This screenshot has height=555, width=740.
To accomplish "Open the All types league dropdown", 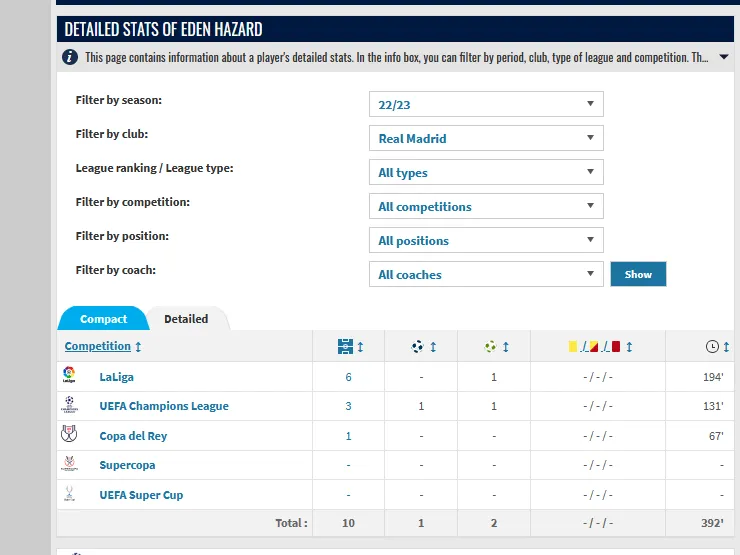I will (x=486, y=172).
